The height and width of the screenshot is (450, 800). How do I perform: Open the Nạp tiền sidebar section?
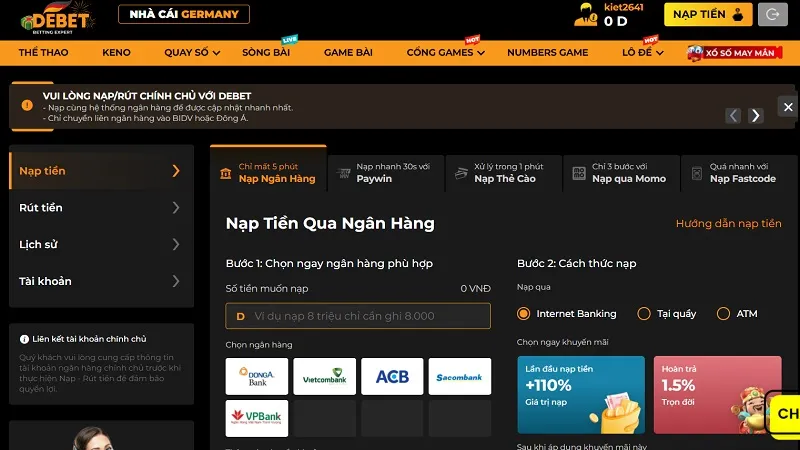click(102, 171)
